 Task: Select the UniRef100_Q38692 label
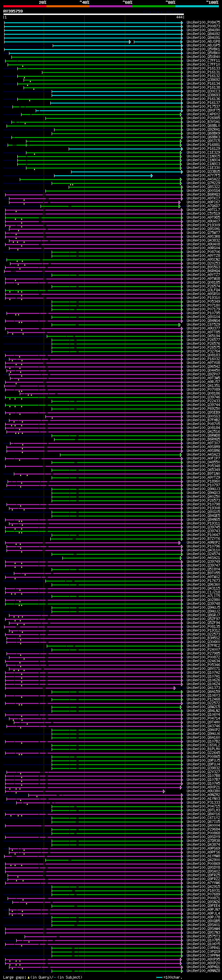(203, 80)
